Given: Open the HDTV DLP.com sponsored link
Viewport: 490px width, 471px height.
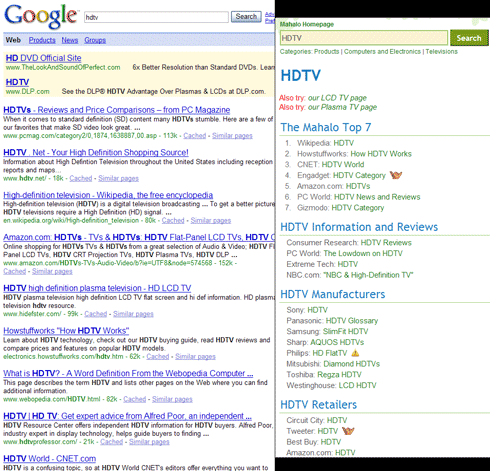Looking at the screenshot, I should (17, 82).
